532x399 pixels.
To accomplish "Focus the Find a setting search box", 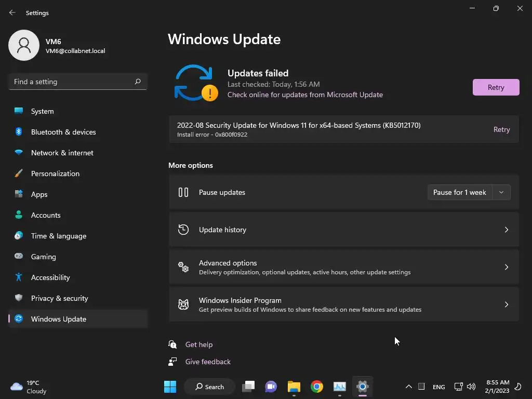I will click(x=78, y=82).
